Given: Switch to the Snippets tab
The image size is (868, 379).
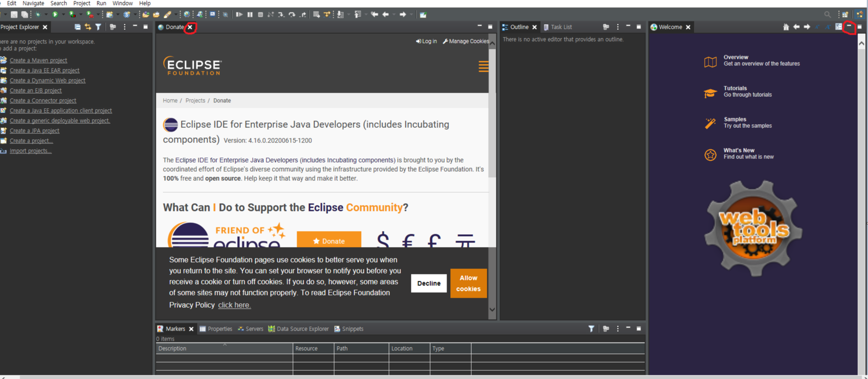Looking at the screenshot, I should [x=349, y=329].
